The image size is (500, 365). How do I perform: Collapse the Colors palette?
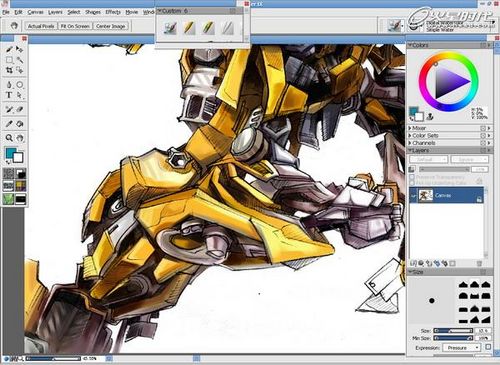(410, 45)
